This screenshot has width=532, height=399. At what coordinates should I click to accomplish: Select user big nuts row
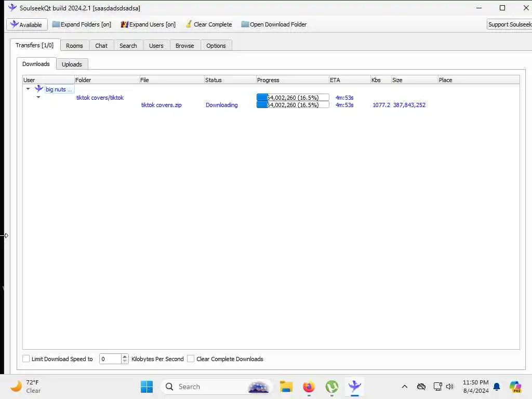[x=59, y=89]
